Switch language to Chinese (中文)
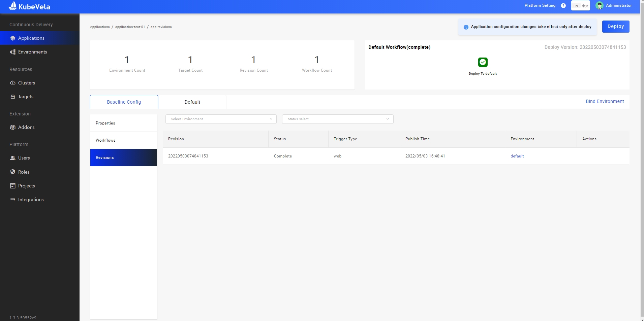The height and width of the screenshot is (321, 644). click(585, 6)
